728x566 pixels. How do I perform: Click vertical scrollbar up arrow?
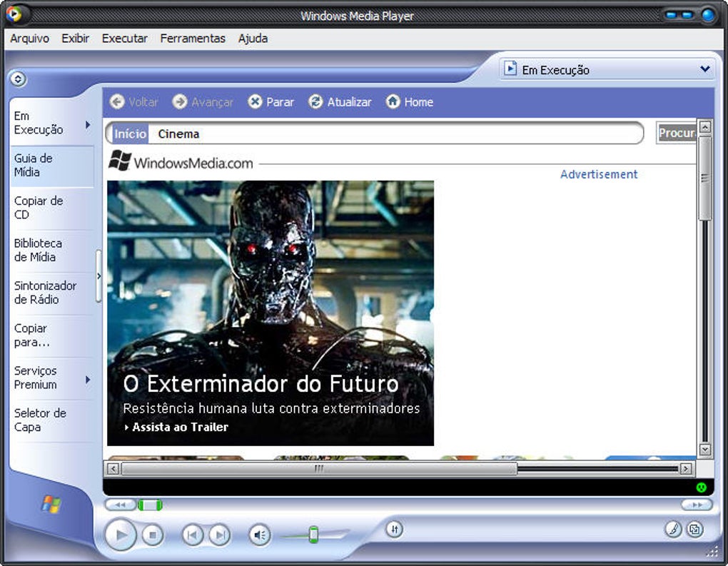tap(704, 126)
